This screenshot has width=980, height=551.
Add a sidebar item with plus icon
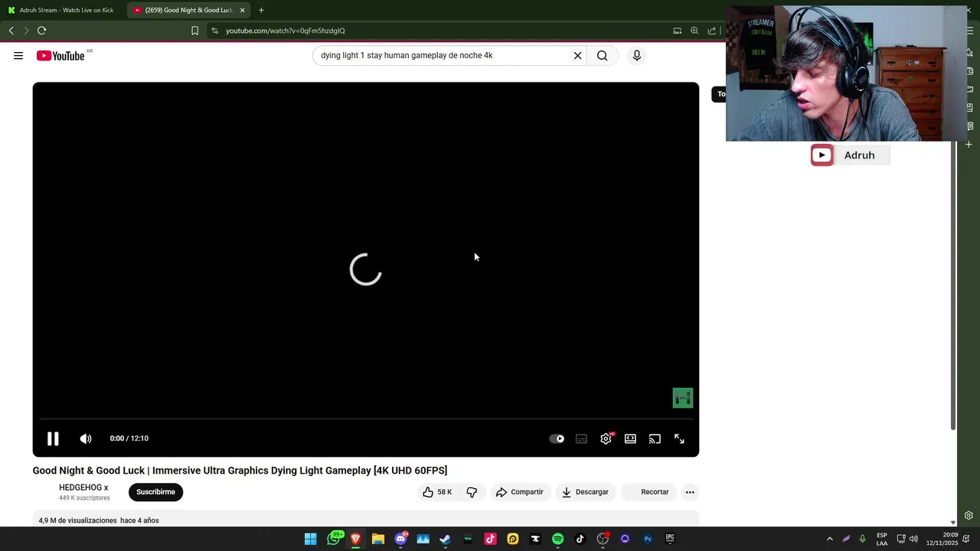[x=969, y=145]
